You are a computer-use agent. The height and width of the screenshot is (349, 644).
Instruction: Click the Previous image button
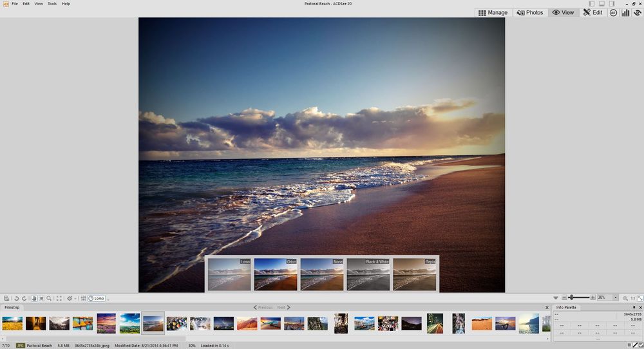[263, 308]
